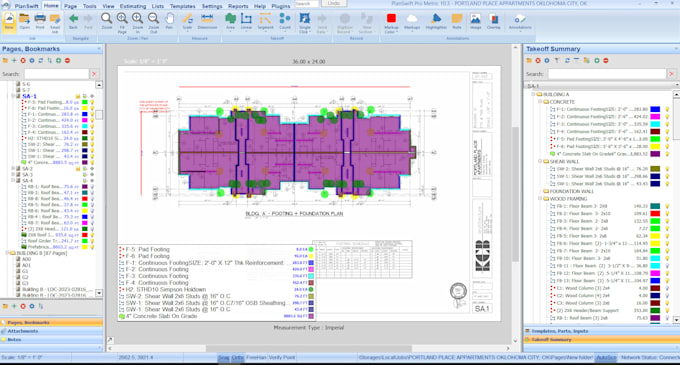The width and height of the screenshot is (680, 365).
Task: Open the Reports ribbon tab
Action: tap(238, 6)
